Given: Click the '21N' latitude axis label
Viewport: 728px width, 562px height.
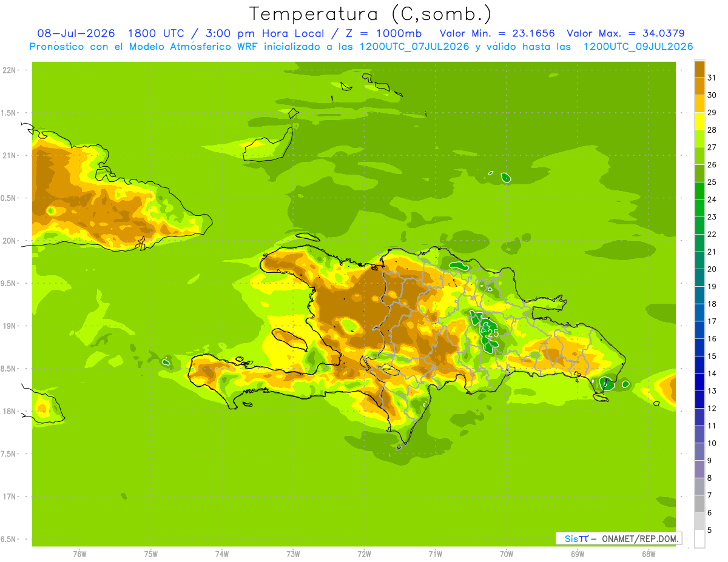Looking at the screenshot, I should coord(10,155).
